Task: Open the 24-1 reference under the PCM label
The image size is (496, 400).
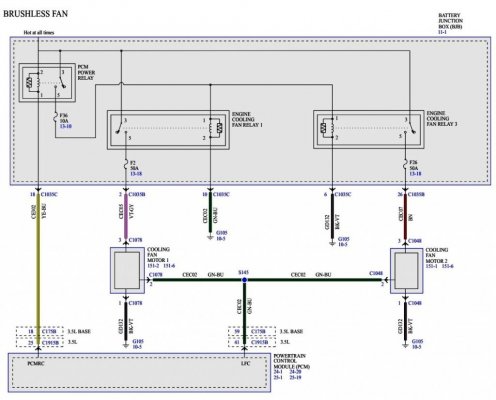Action: [278, 372]
